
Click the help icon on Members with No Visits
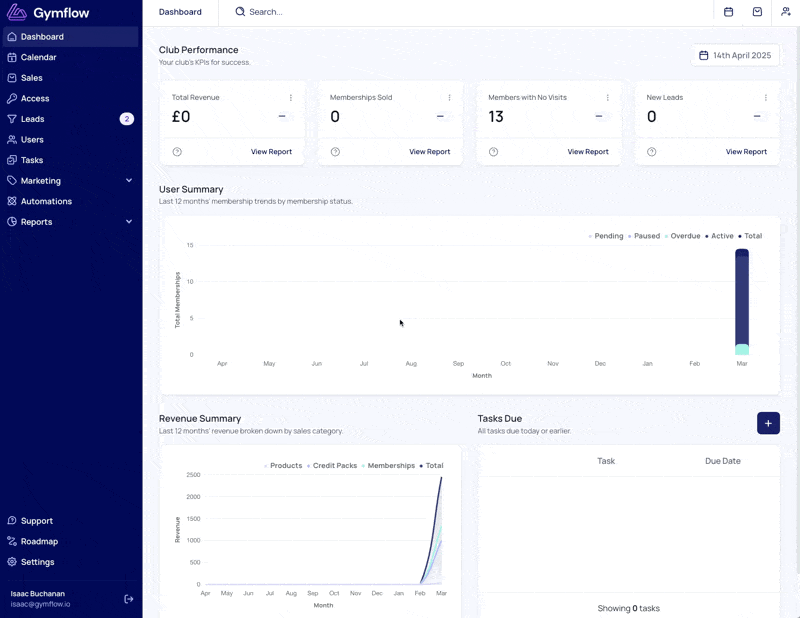click(493, 152)
